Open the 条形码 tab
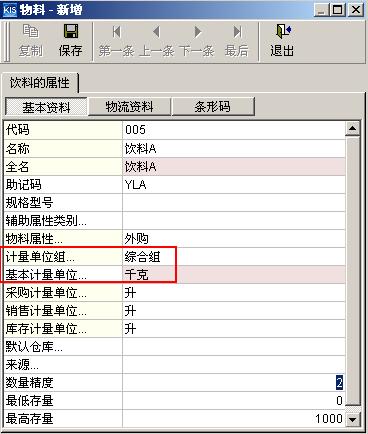The height and width of the screenshot is (434, 368). pyautogui.click(x=213, y=107)
